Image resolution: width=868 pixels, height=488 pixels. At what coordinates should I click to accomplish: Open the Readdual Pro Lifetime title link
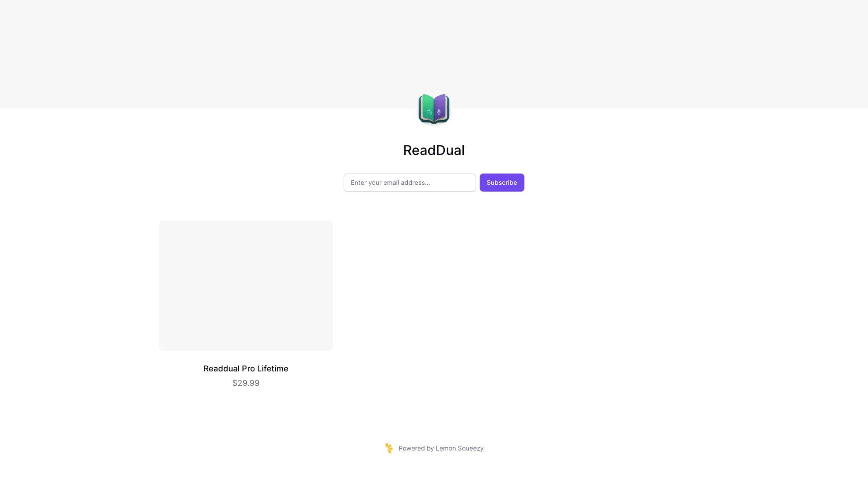[x=246, y=369]
